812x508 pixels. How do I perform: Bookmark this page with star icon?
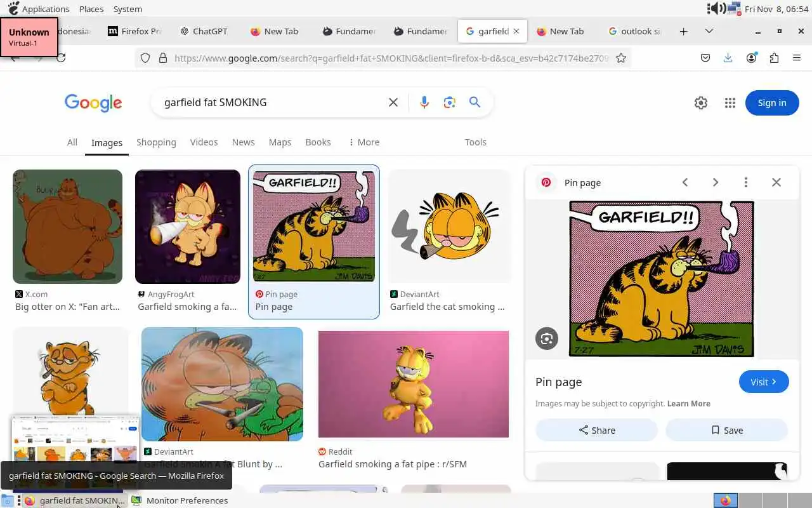[621, 58]
